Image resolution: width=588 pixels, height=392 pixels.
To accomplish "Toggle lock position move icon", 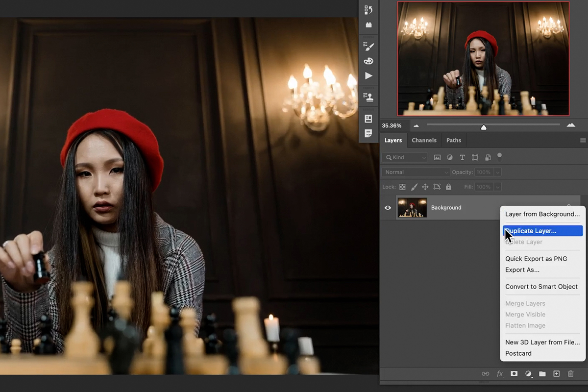I will point(425,187).
